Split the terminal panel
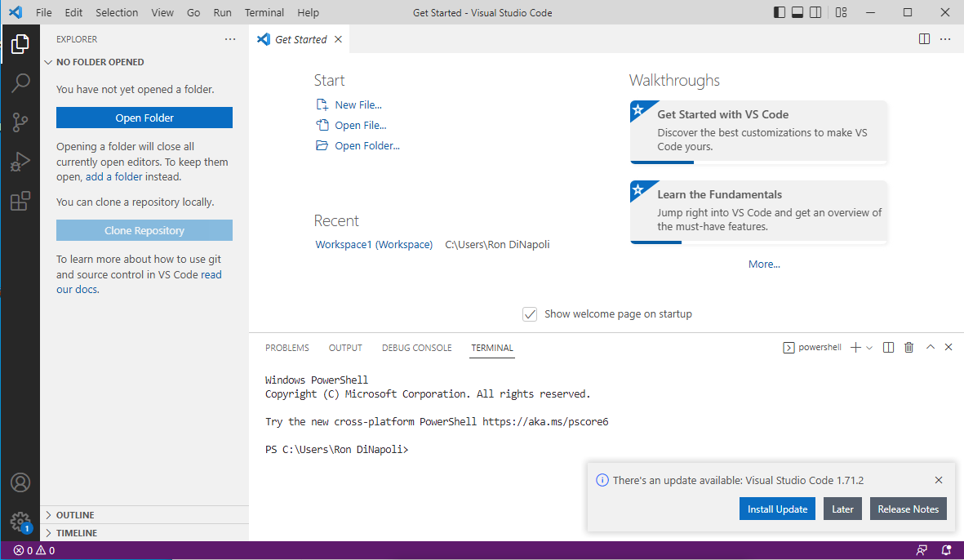This screenshot has width=964, height=560. (889, 348)
